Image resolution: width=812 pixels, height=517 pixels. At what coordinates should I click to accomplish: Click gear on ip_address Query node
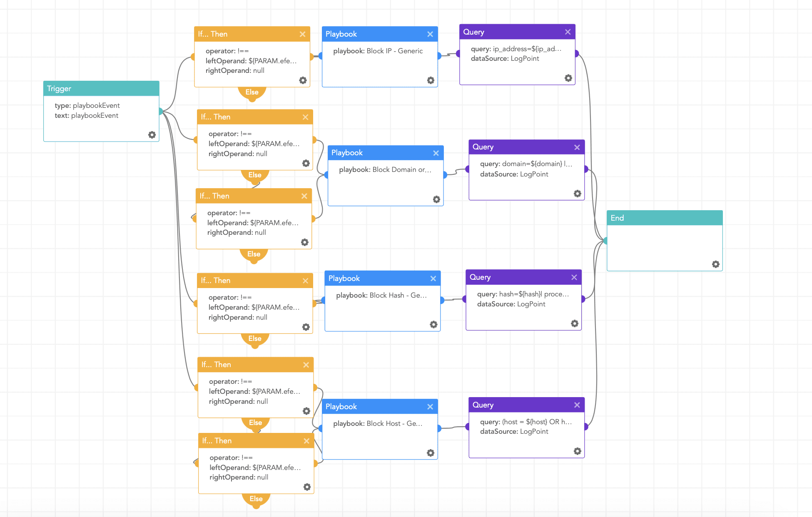tap(568, 78)
